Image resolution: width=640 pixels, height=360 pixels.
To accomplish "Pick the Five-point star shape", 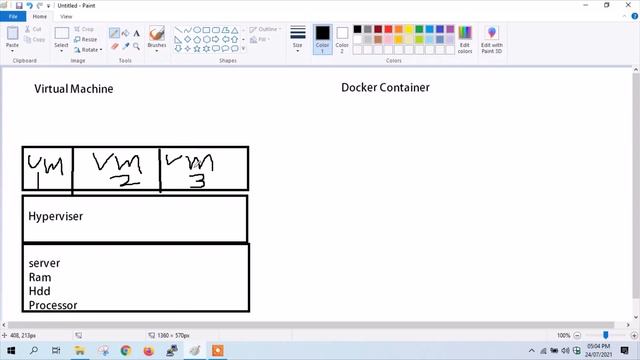I will click(197, 49).
